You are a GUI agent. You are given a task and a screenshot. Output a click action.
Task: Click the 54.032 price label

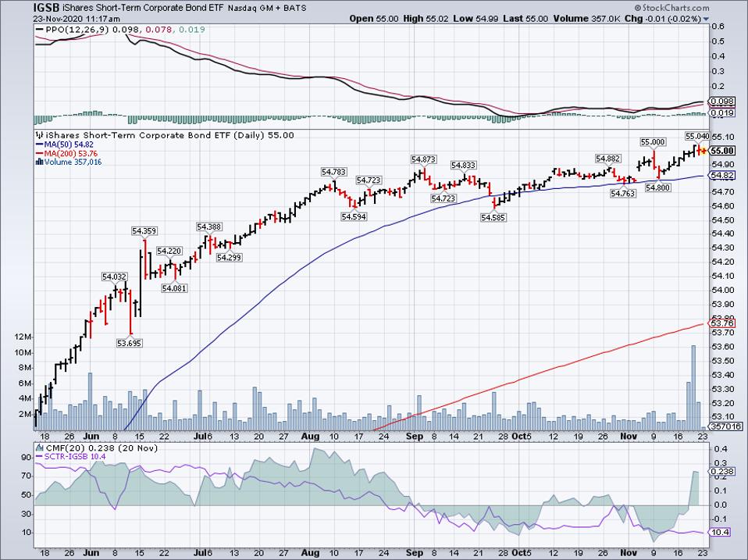(x=115, y=276)
